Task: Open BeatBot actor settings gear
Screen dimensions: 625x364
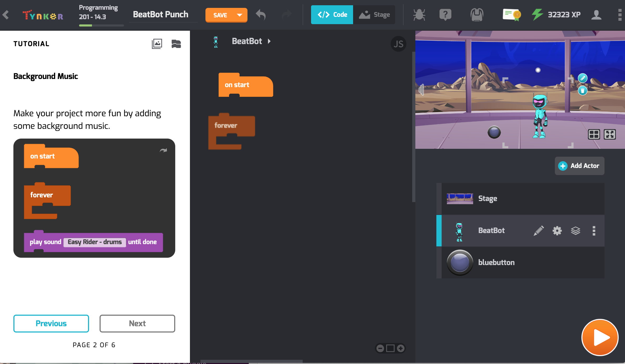Action: [x=557, y=231]
